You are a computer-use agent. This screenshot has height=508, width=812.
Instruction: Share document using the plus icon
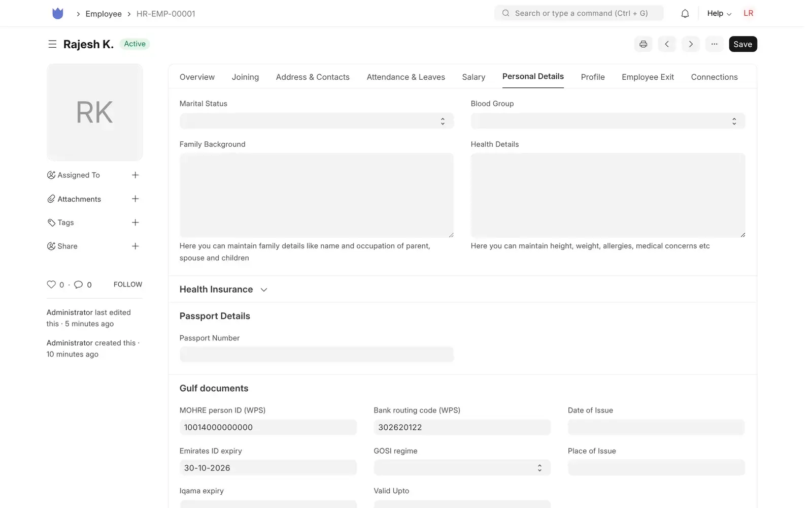coord(135,246)
